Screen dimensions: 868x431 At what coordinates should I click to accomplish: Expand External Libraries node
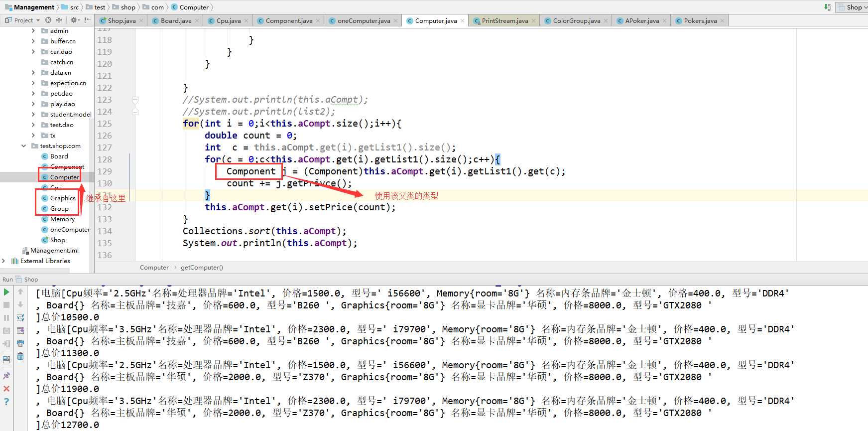pyautogui.click(x=4, y=261)
